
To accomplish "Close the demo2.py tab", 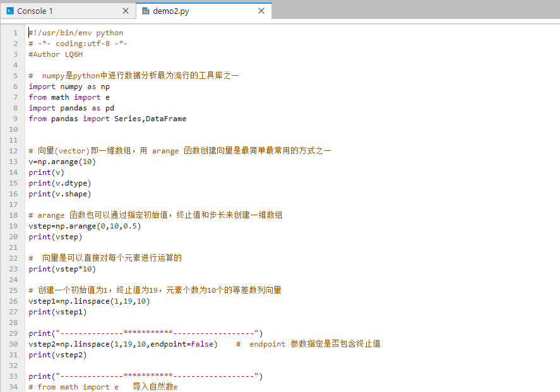I will (x=261, y=11).
